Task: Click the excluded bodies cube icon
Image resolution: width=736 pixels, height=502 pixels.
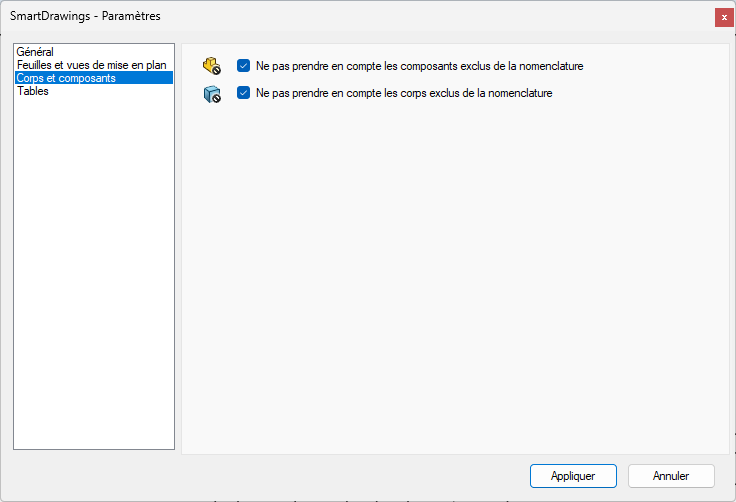Action: click(x=211, y=94)
